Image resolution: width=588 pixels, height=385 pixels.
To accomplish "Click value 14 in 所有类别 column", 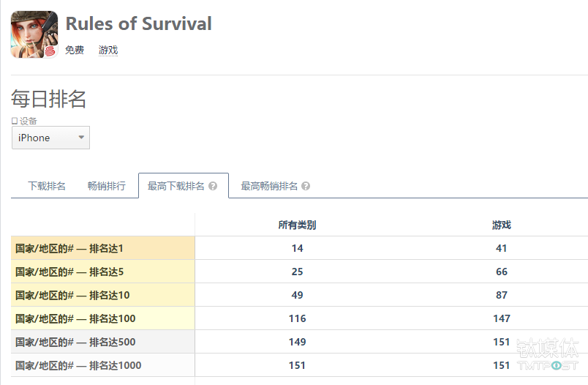I will click(298, 248).
